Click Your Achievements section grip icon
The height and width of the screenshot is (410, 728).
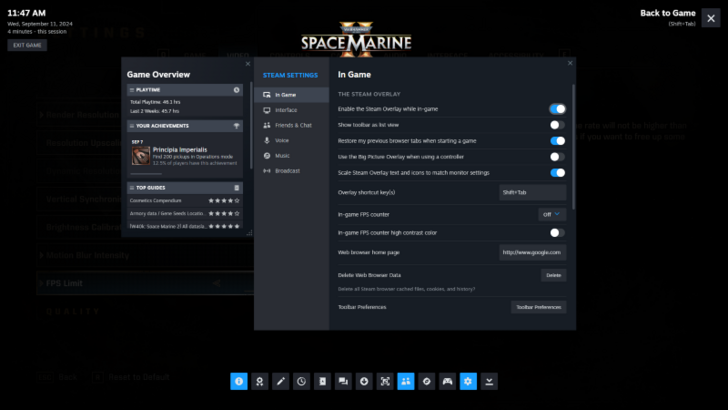132,126
